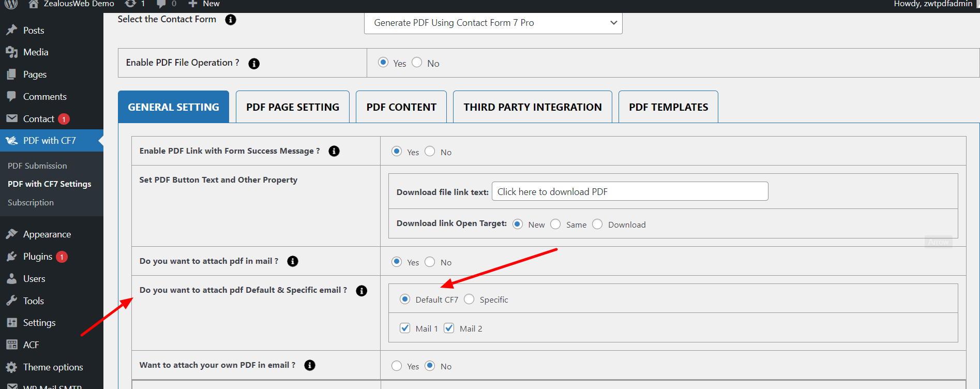Click the Download file link text field

[x=629, y=191]
